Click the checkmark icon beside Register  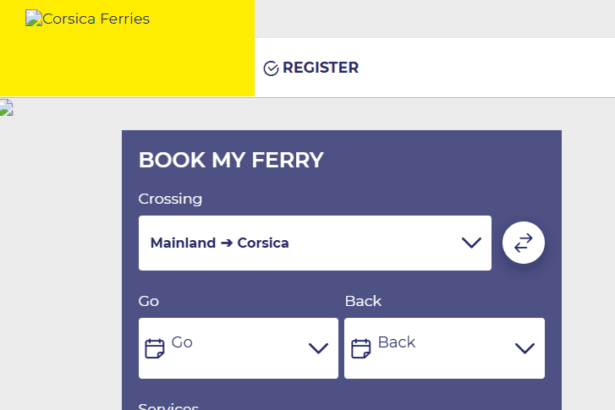point(271,68)
